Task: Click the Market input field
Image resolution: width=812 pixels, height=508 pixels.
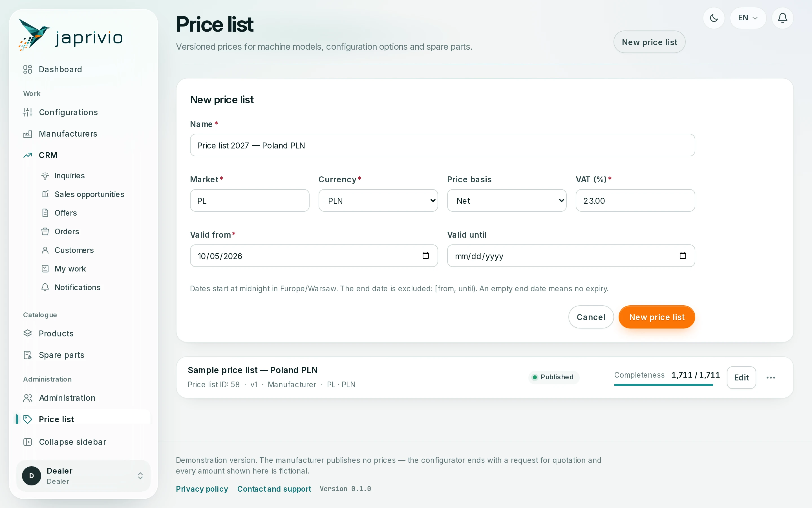Action: click(250, 201)
